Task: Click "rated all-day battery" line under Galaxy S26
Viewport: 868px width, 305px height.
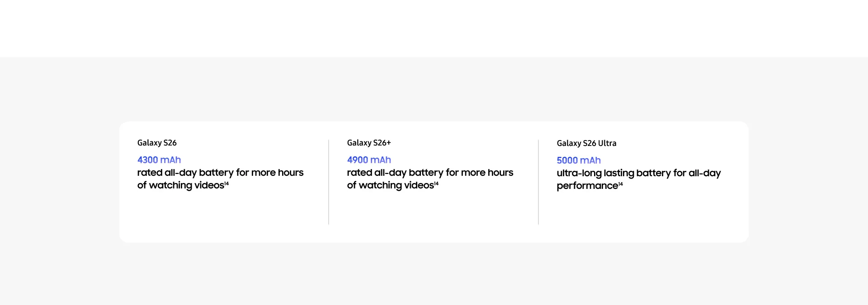Action: tap(220, 173)
